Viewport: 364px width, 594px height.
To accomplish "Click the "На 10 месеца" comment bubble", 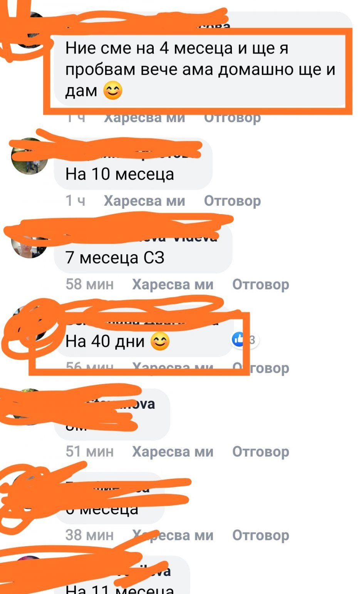I will 133,164.
